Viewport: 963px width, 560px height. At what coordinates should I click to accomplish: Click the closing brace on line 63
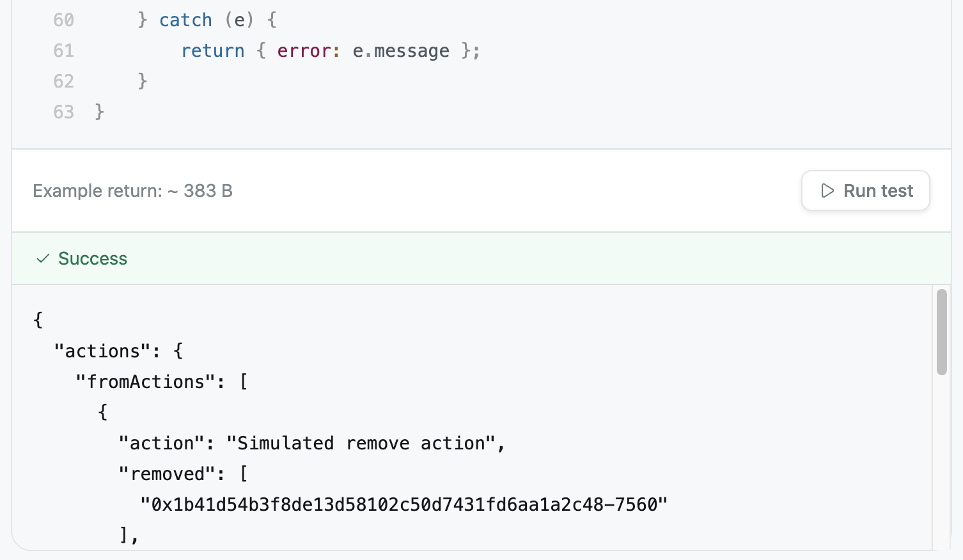pyautogui.click(x=99, y=112)
